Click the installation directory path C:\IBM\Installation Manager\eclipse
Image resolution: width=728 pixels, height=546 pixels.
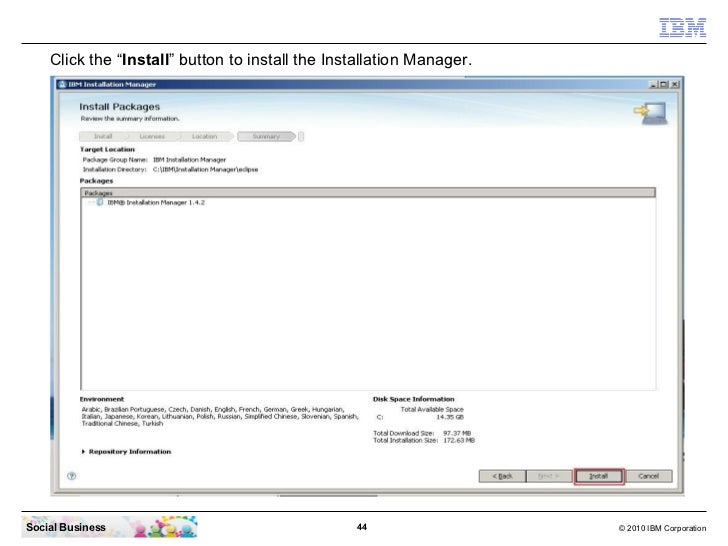click(x=205, y=169)
